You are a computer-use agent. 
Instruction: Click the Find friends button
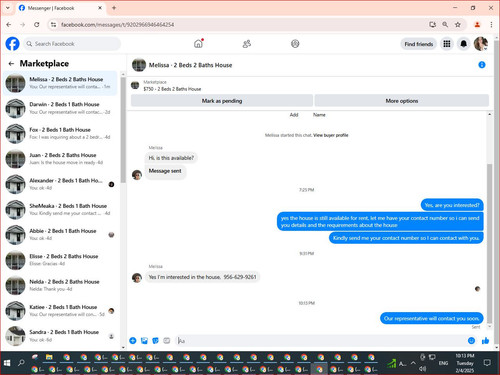pyautogui.click(x=419, y=44)
